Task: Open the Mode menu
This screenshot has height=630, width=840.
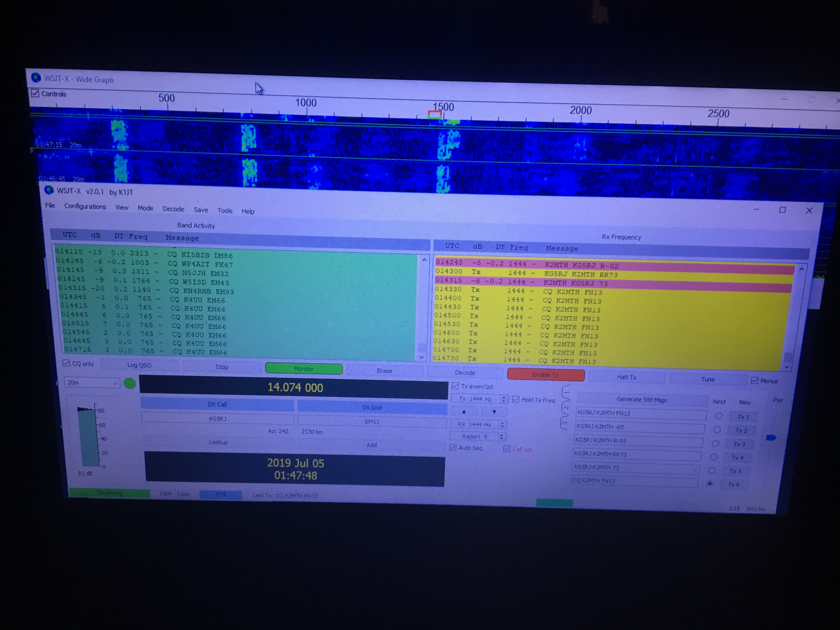Action: (x=145, y=208)
